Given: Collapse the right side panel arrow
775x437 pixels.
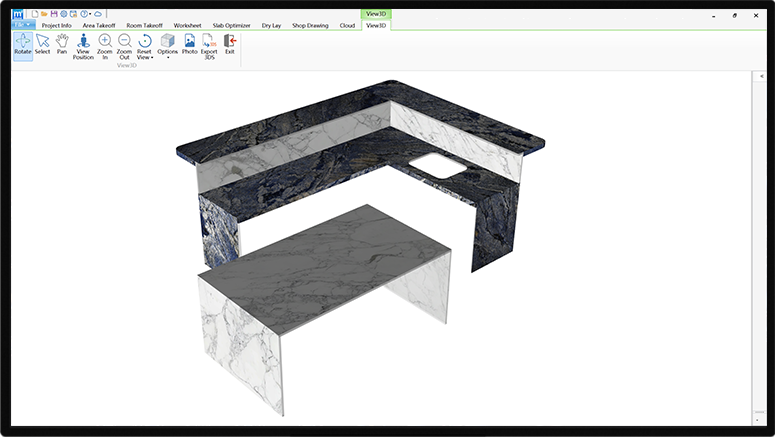Looking at the screenshot, I should 762,76.
